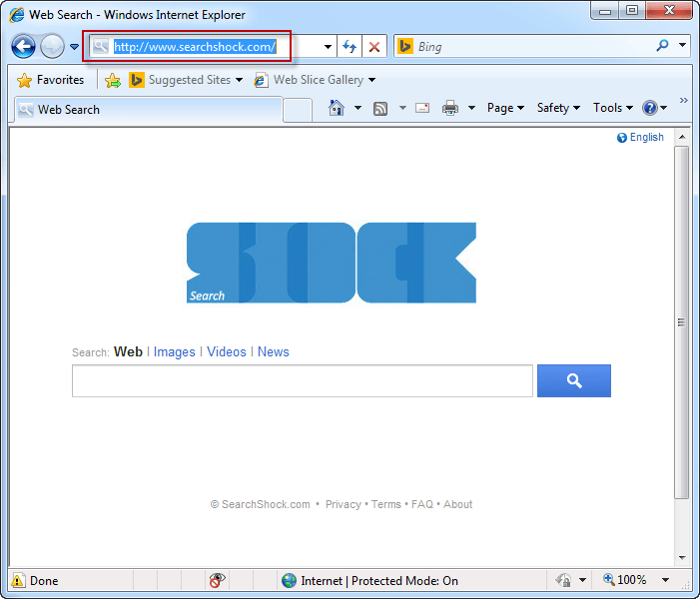Screen dimensions: 700x599
Task: Open the Favorites star button
Action: 51,80
